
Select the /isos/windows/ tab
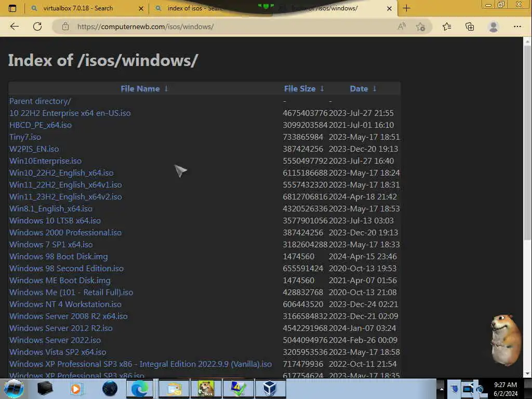coord(336,8)
